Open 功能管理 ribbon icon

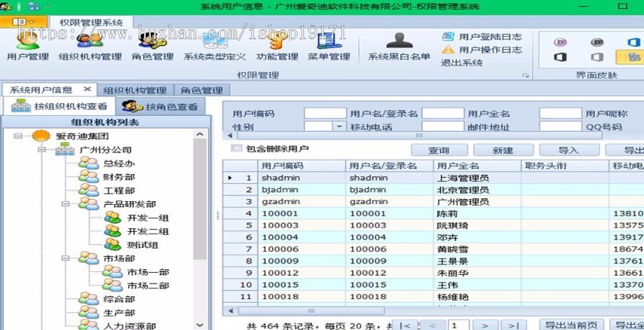pos(277,46)
